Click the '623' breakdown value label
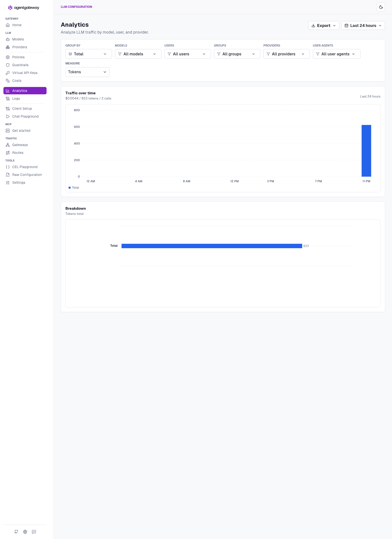Screen dimensions: 392x539 click(x=306, y=246)
